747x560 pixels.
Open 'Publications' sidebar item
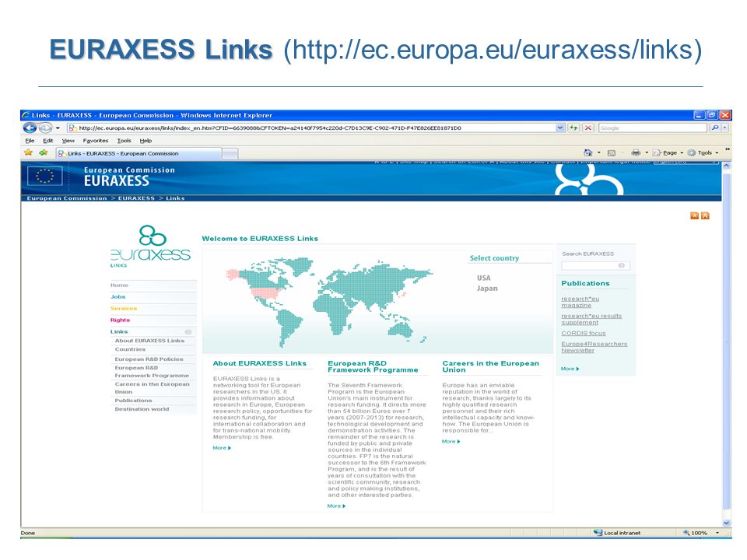tap(133, 401)
